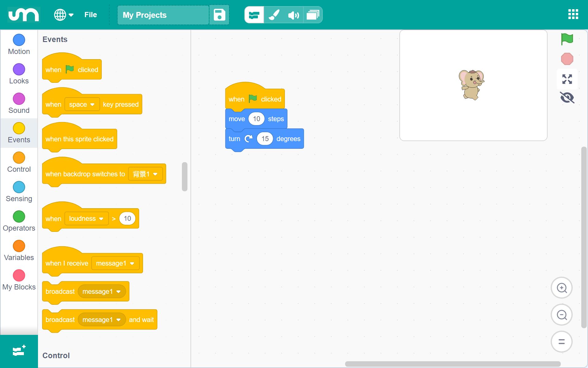This screenshot has width=588, height=368.
Task: Click the add extension button
Action: point(19,351)
